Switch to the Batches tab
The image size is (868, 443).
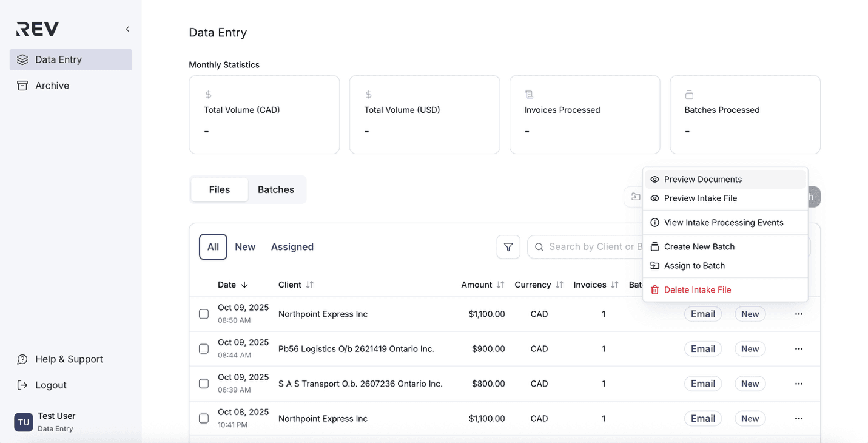point(276,189)
